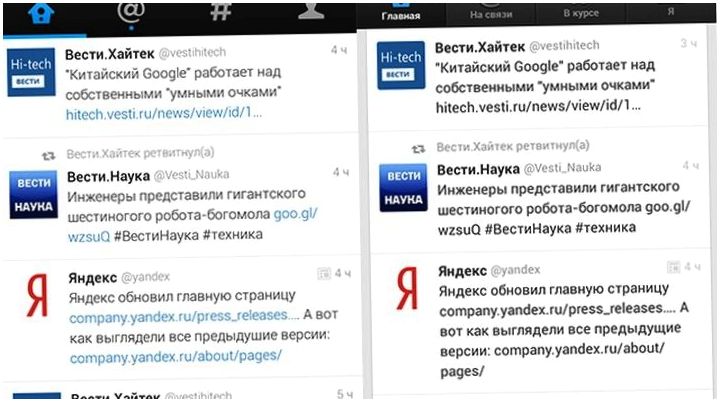720x402 pixels.
Task: Open hitech.vesti.ru link in left tweet
Action: 164,113
